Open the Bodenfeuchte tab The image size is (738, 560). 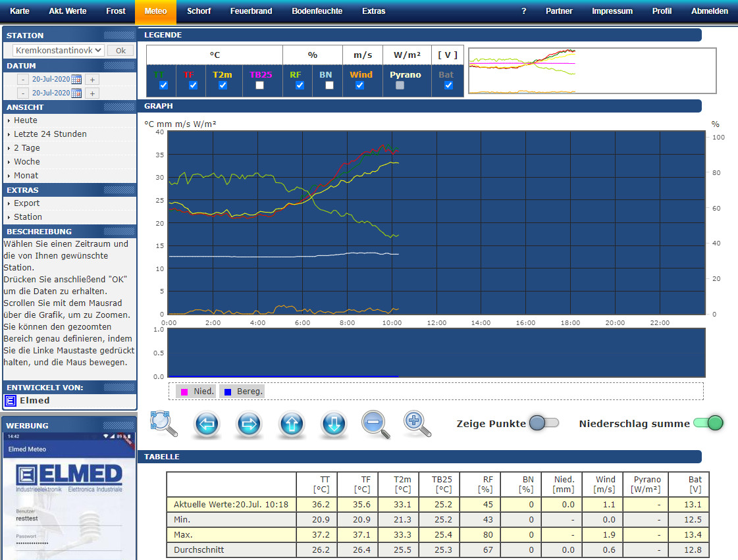tap(317, 11)
